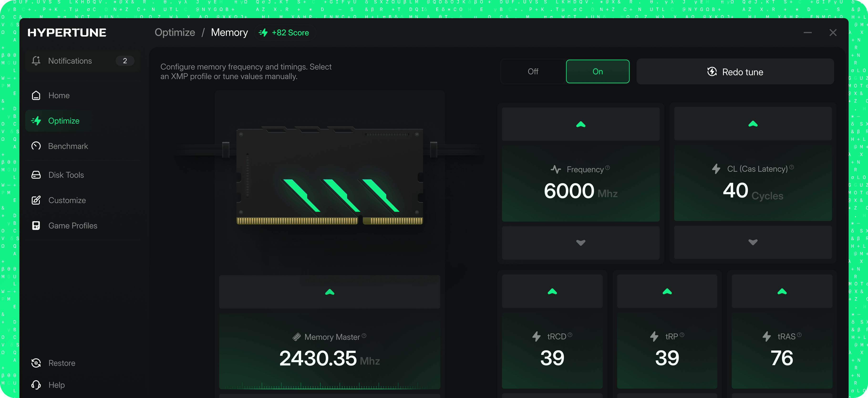Viewport: 868px width, 398px height.
Task: Click the RAM module image
Action: (330, 175)
